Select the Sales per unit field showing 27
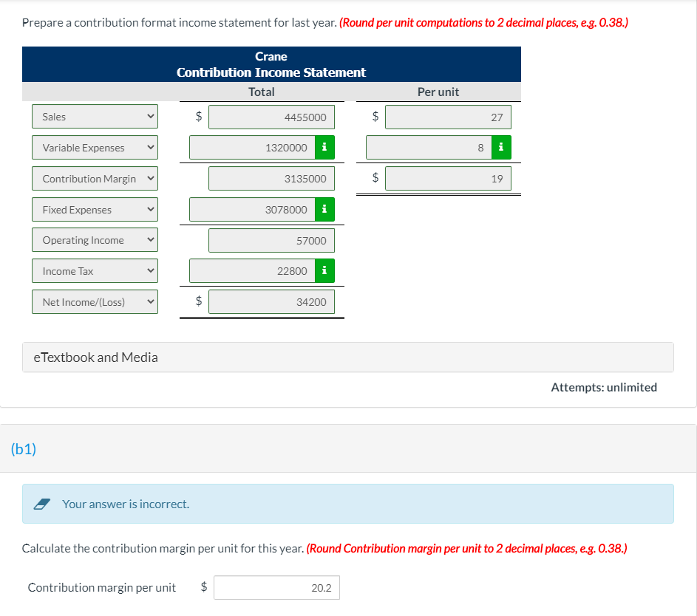 [x=448, y=116]
